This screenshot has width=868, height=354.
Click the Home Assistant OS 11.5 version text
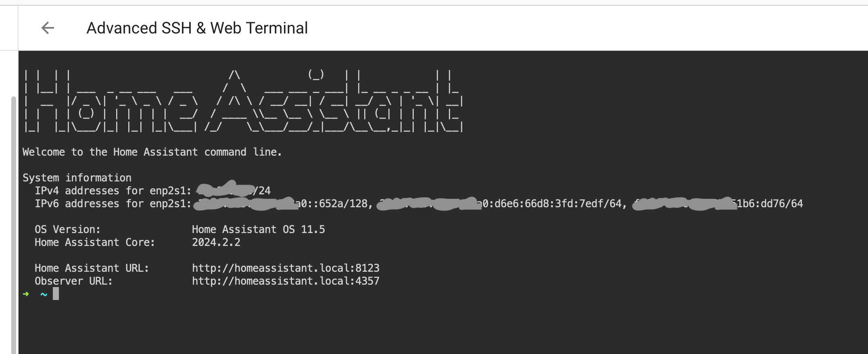point(258,229)
